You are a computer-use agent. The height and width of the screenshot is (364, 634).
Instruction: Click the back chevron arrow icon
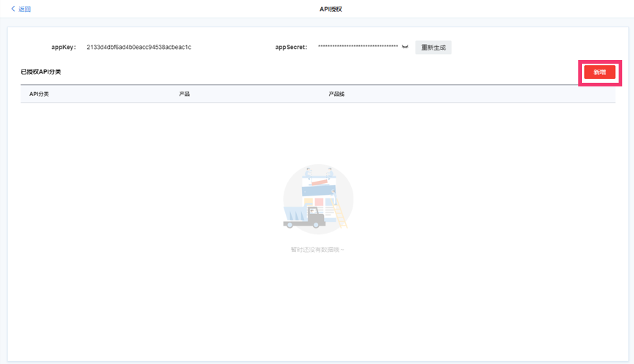tap(13, 9)
